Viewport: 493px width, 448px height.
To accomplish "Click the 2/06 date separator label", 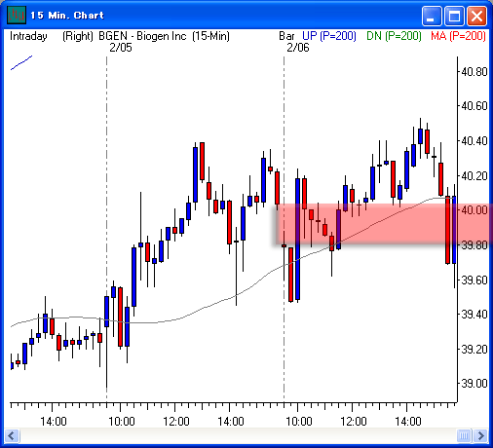I will coord(298,48).
